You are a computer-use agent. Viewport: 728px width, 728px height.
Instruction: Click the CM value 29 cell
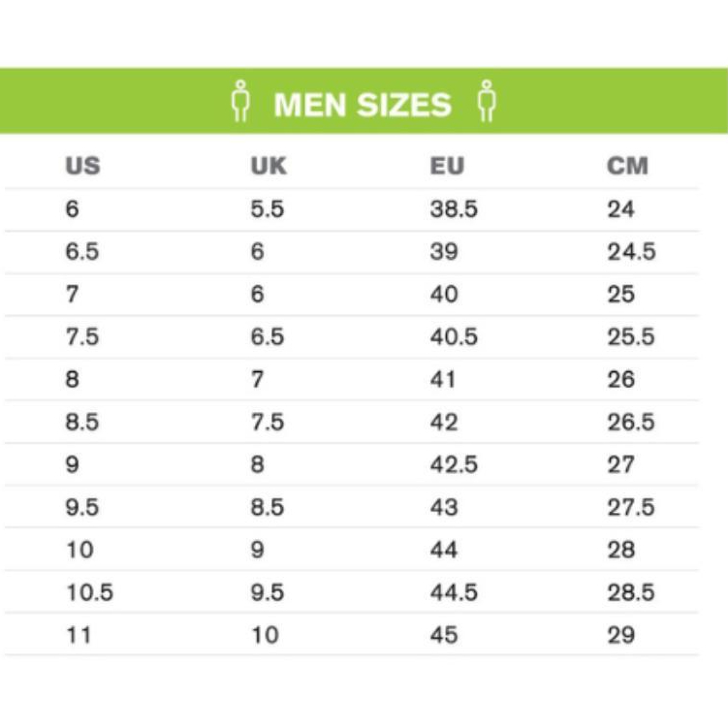[x=621, y=635]
